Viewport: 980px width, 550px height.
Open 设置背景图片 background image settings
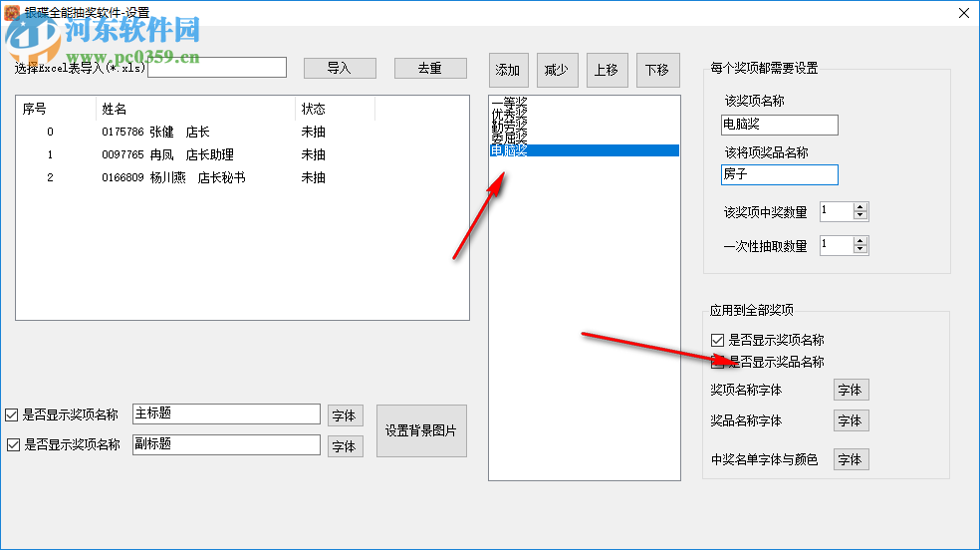tap(421, 430)
